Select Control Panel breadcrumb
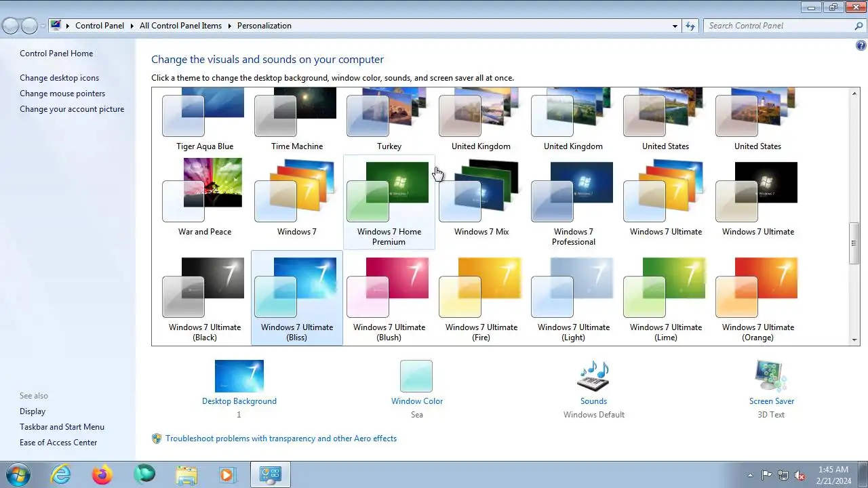This screenshot has height=488, width=868. 100,26
